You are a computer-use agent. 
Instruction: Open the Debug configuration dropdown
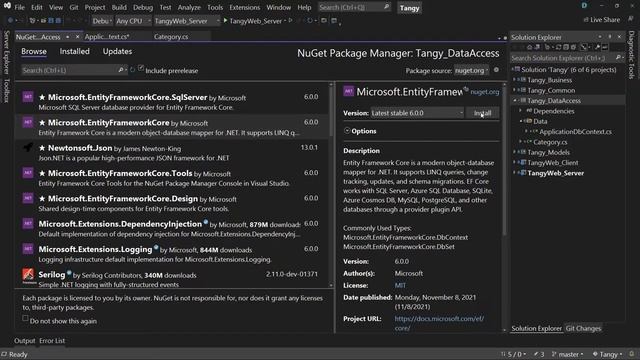[x=102, y=21]
